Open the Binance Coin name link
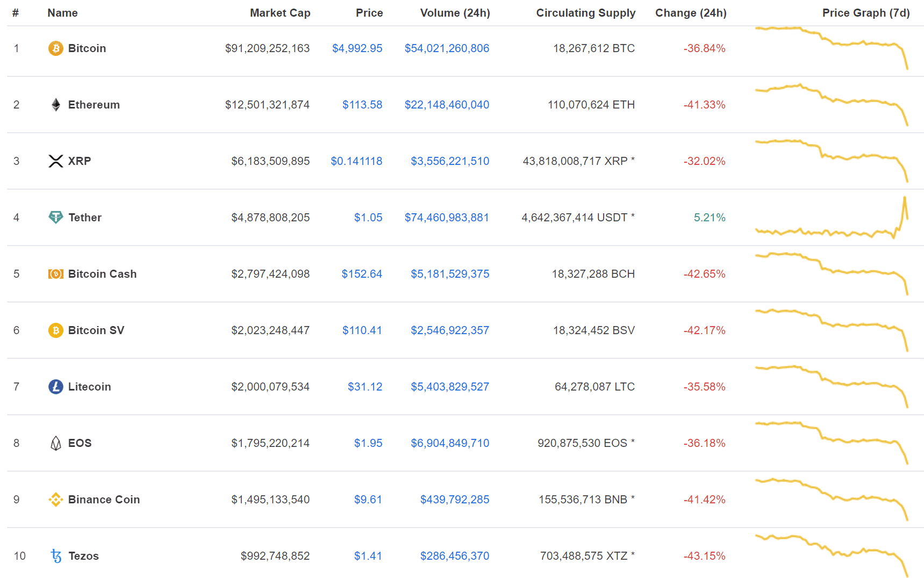The width and height of the screenshot is (924, 578). [x=104, y=500]
